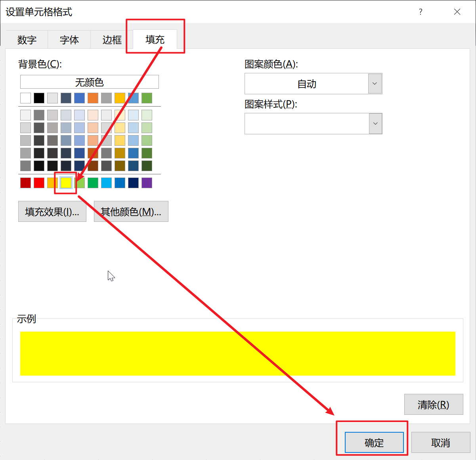Image resolution: width=476 pixels, height=460 pixels.
Task: Choose the dark brown swatch
Action: pyautogui.click(x=93, y=166)
